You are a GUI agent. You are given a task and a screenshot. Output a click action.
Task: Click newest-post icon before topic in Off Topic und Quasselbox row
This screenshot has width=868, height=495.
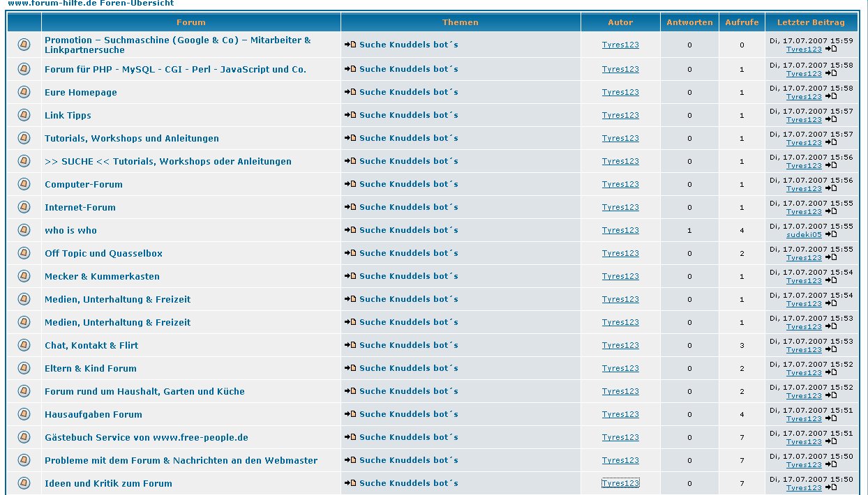coord(350,253)
